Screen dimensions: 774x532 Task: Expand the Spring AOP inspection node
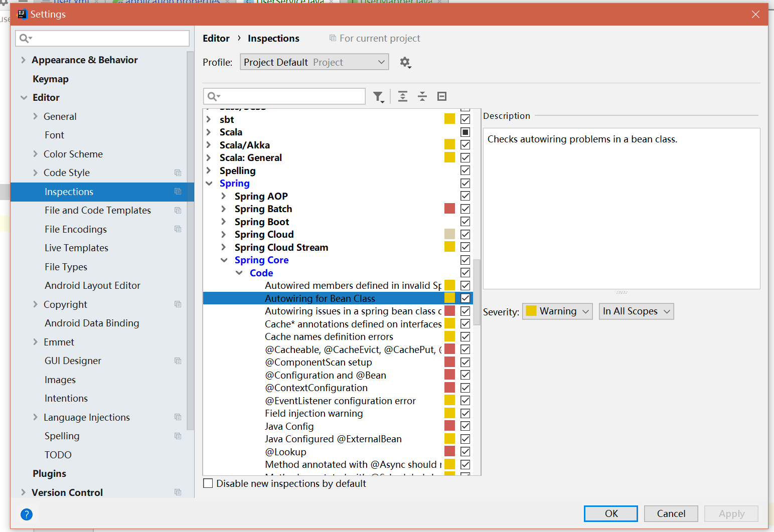tap(224, 196)
